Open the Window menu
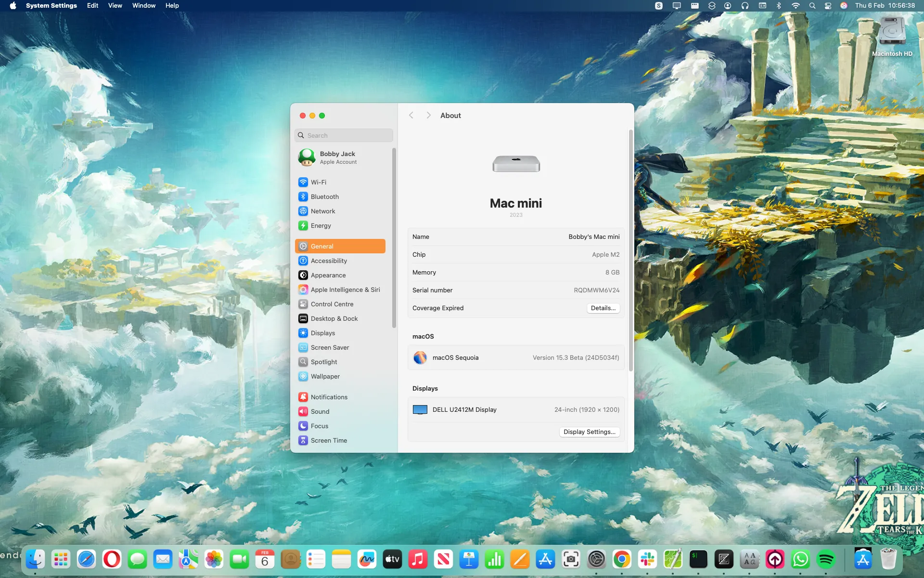Screen dimensions: 924x578 (x=143, y=5)
